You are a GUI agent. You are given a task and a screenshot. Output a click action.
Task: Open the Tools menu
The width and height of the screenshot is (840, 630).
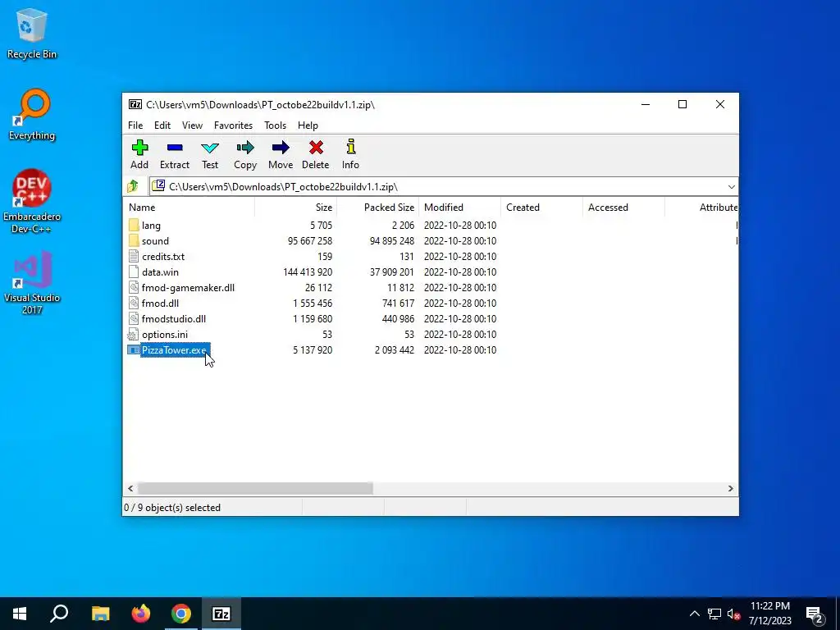pos(276,126)
